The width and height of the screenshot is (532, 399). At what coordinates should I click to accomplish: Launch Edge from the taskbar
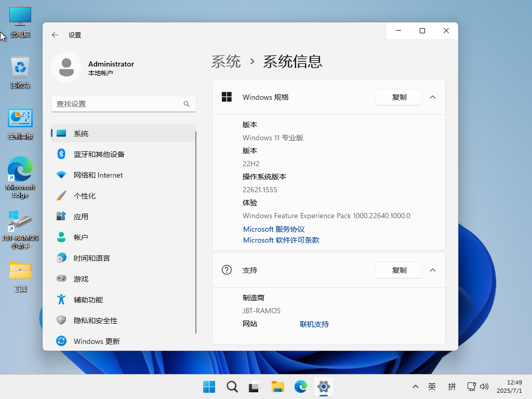coord(301,387)
